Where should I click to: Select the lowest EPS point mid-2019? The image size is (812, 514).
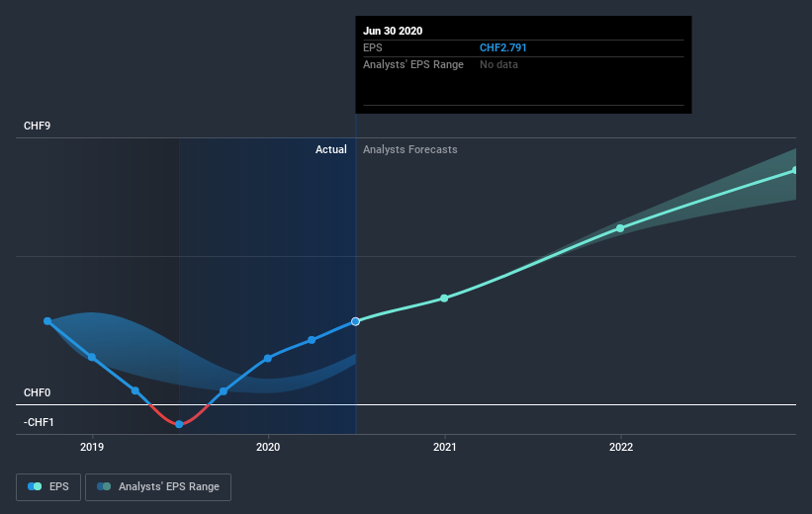(179, 424)
